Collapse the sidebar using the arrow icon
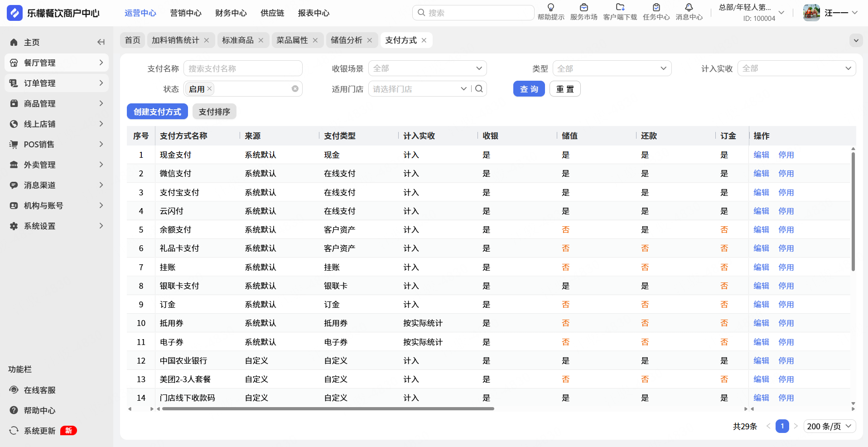The width and height of the screenshot is (868, 447). pyautogui.click(x=101, y=42)
